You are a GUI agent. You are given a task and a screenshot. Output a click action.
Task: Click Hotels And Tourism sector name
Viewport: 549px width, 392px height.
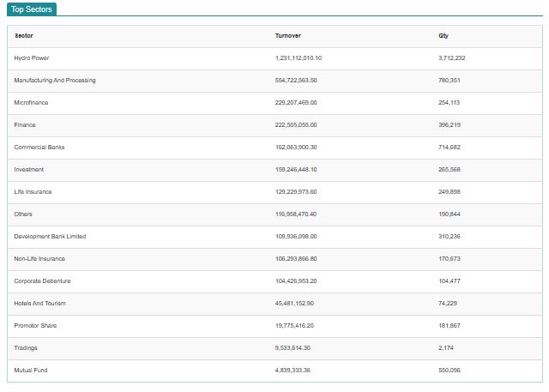(x=40, y=304)
